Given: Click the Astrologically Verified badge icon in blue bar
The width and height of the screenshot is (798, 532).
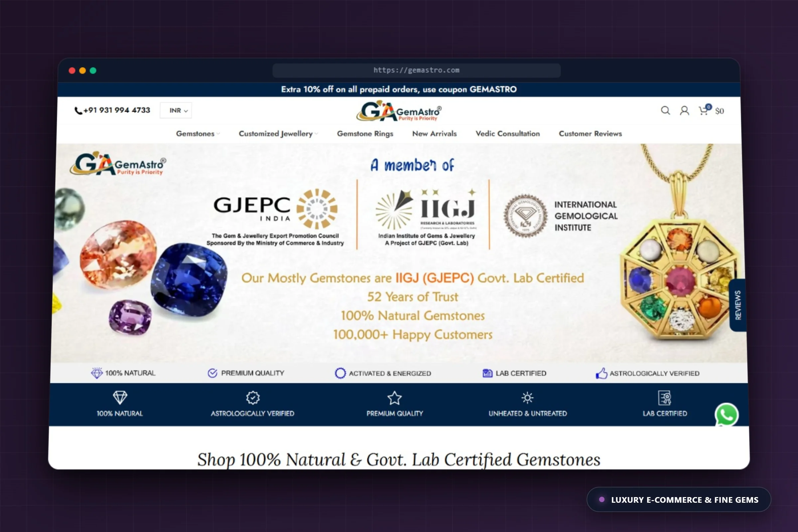Looking at the screenshot, I should pyautogui.click(x=253, y=398).
